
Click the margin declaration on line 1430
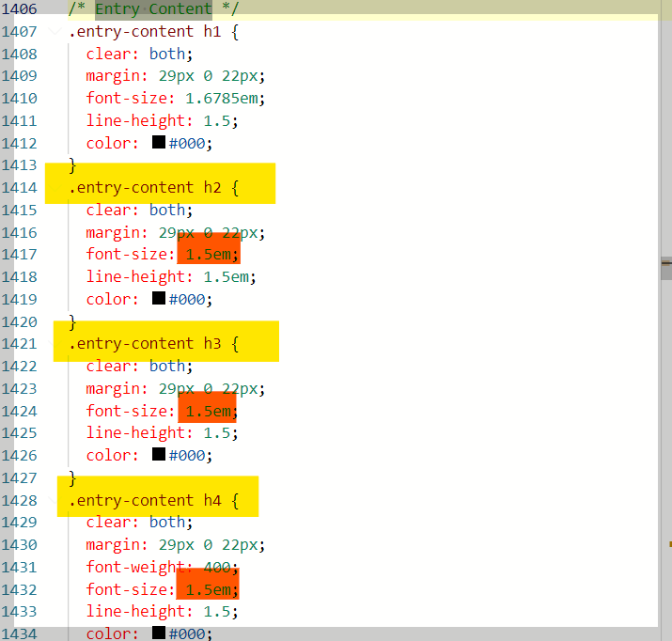176,545
